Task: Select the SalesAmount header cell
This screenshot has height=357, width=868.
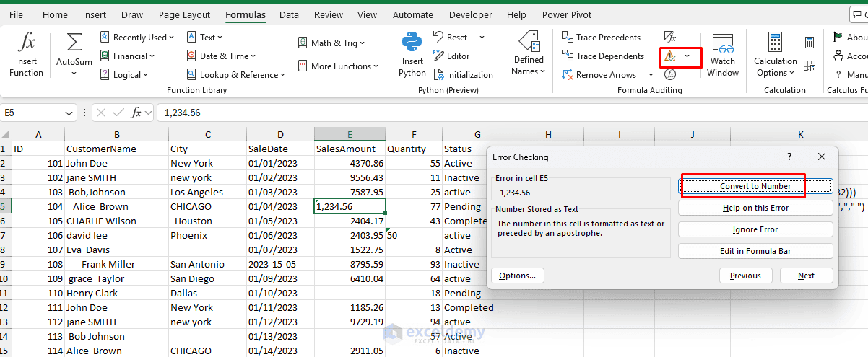Action: 350,149
